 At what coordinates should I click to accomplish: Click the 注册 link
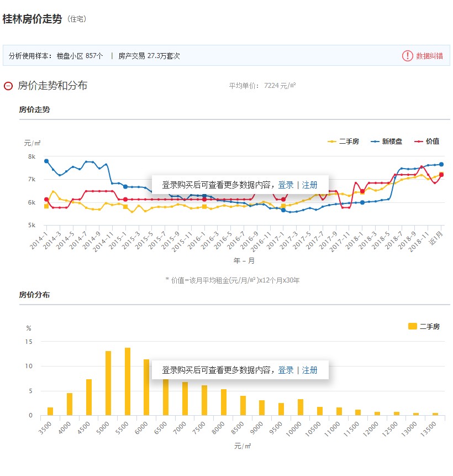[x=310, y=185]
